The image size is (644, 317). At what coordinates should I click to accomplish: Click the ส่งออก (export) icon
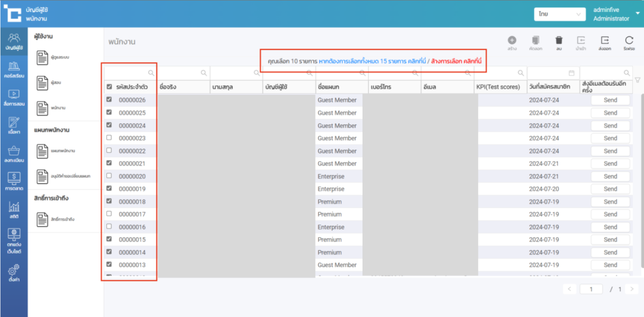pos(605,40)
